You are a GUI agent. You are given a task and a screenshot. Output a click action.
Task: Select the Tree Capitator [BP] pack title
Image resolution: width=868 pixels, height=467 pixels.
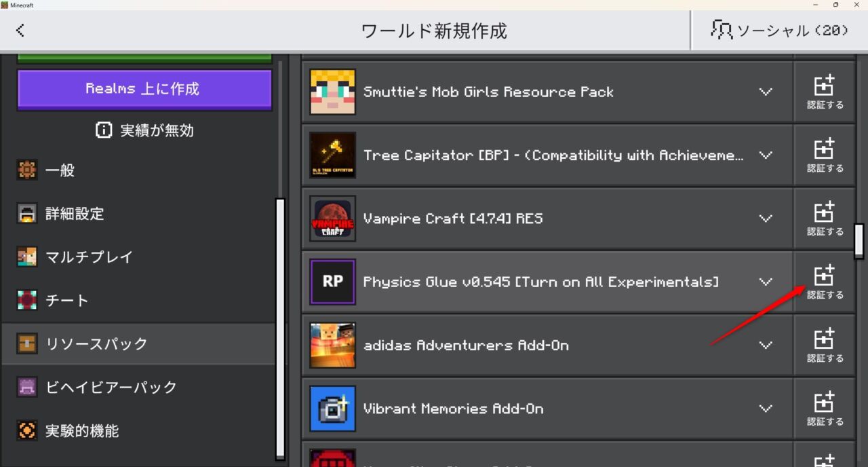point(554,155)
